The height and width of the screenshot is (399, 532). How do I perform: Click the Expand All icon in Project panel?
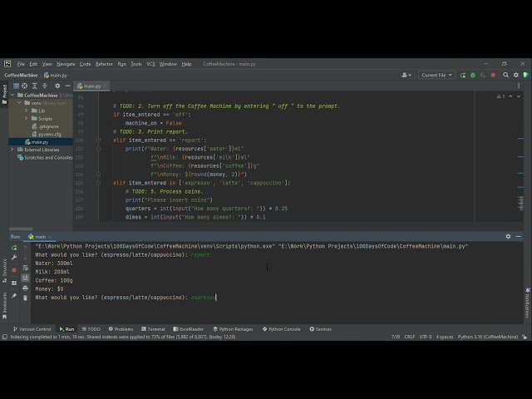click(x=35, y=86)
